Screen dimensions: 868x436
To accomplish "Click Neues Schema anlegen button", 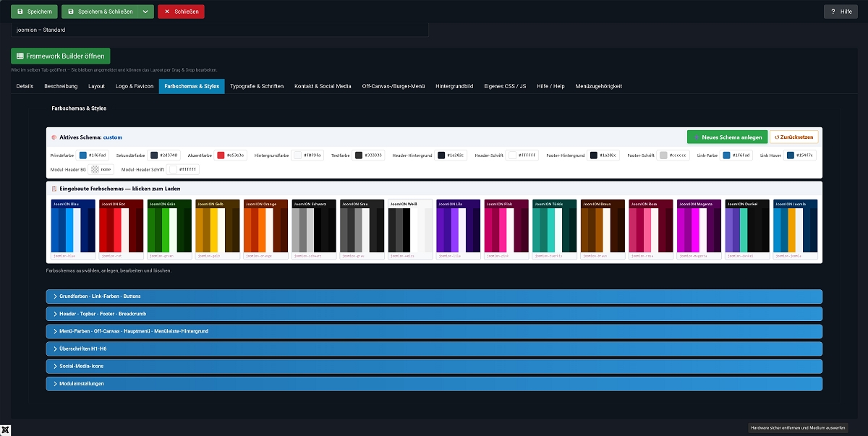I will (727, 137).
